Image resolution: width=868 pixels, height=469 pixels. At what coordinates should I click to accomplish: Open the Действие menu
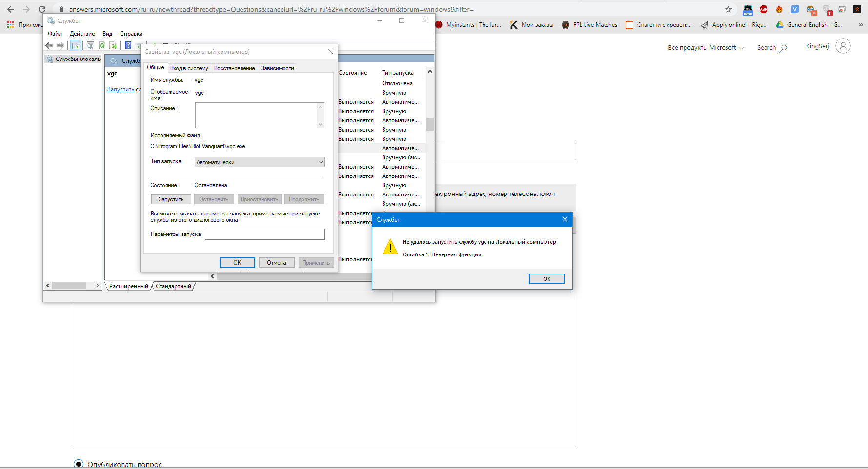click(82, 34)
